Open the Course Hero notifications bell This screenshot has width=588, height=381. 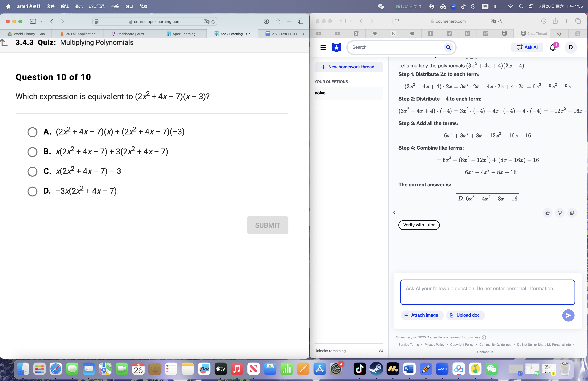[x=553, y=48]
